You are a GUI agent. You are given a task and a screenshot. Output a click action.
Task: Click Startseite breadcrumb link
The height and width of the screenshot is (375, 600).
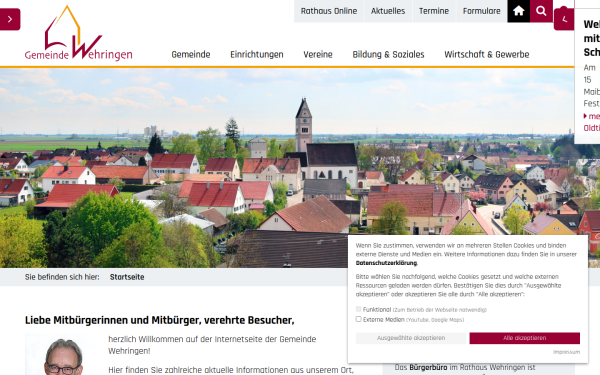coord(127,277)
